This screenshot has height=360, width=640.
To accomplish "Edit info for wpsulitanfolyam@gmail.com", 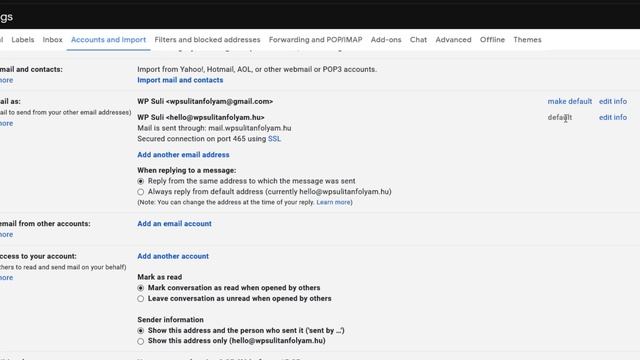I will (613, 101).
